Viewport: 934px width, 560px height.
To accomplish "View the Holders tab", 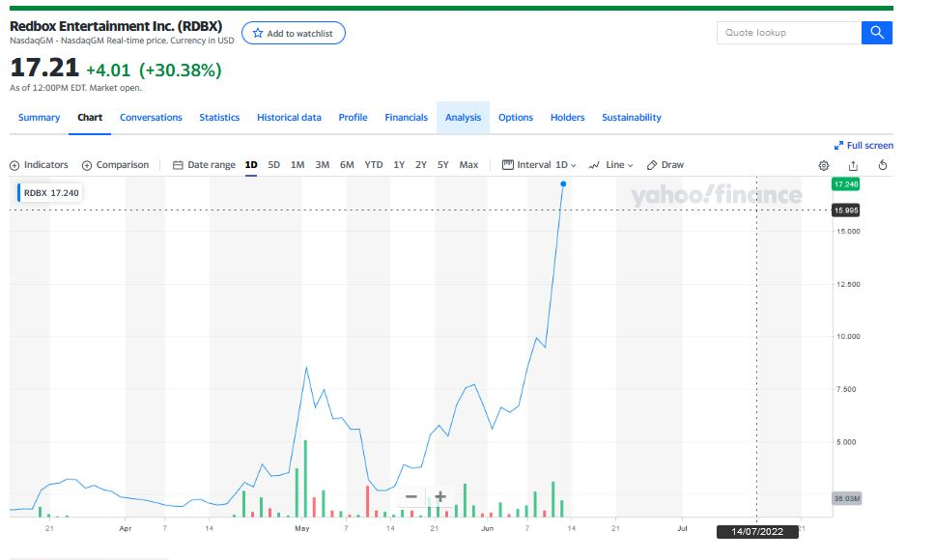I will point(568,118).
